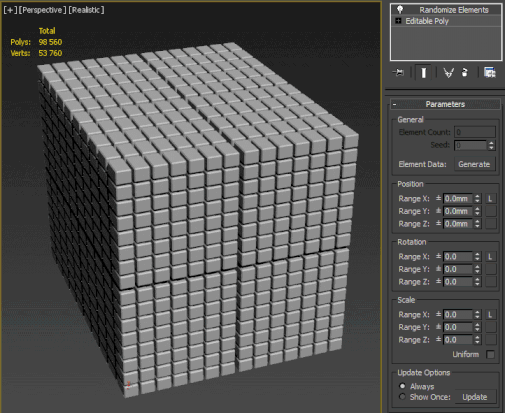
Task: Collapse the Parameters rollout
Action: (394, 104)
